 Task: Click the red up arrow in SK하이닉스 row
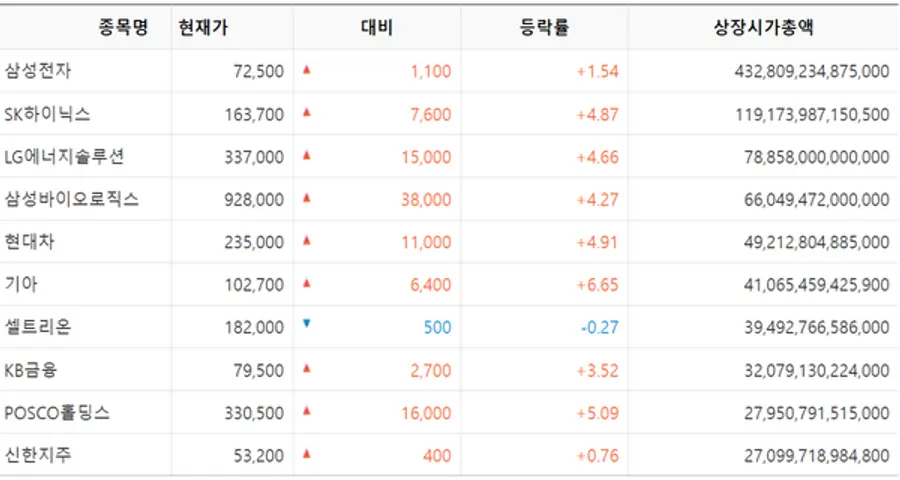(307, 113)
